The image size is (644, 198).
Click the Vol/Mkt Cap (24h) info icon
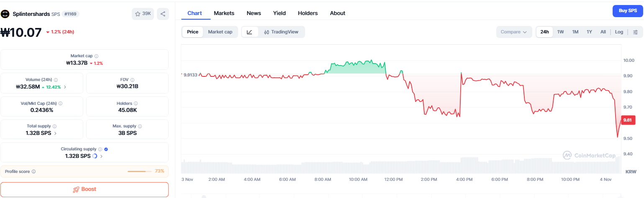(x=60, y=103)
